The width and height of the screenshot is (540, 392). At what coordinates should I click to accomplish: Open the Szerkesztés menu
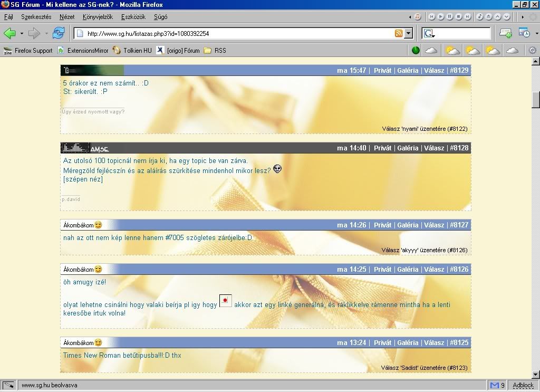point(36,17)
